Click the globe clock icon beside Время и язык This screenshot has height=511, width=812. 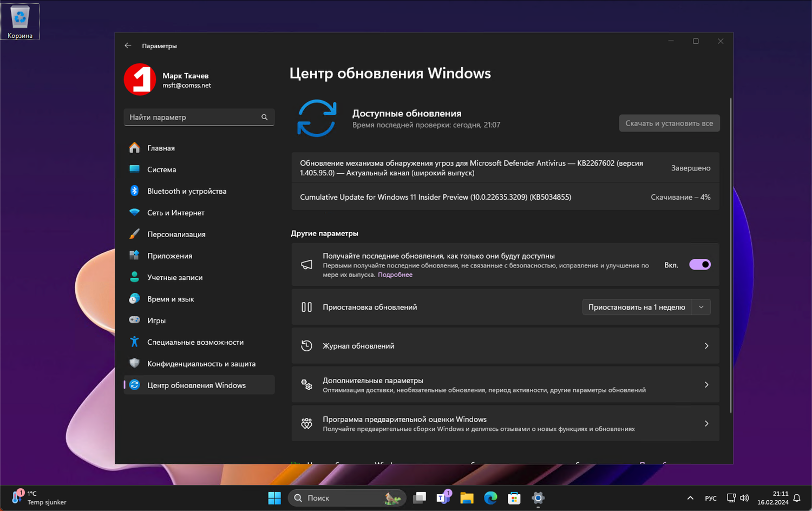click(x=134, y=299)
